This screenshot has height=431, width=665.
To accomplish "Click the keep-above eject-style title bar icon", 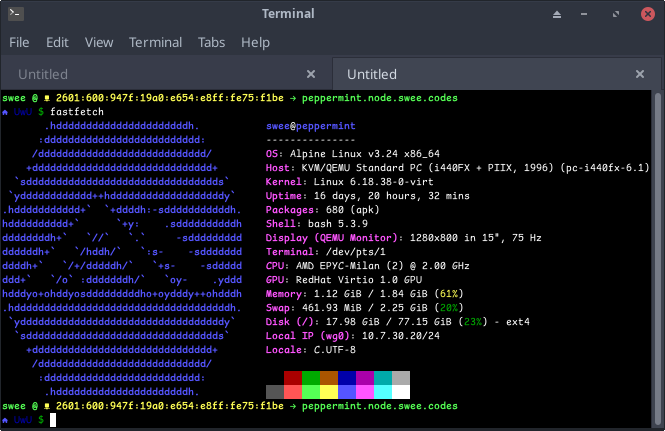I will coord(557,14).
